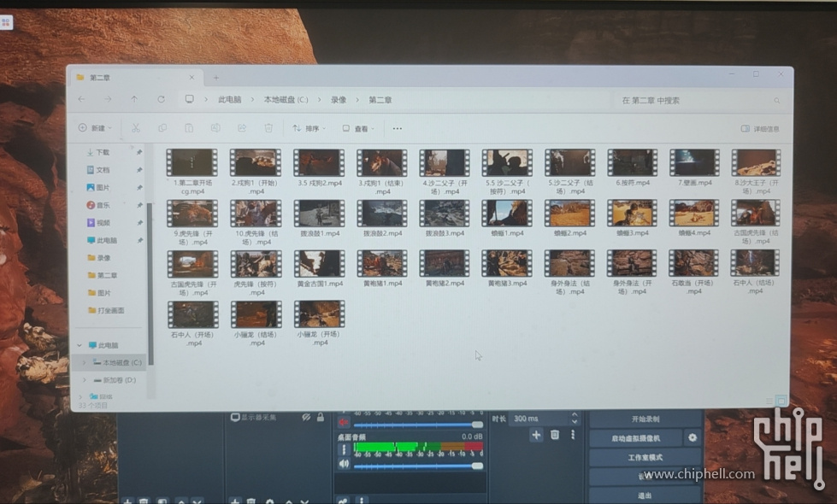Click the Share icon in toolbar
Viewport: 837px width, 504px height.
coord(242,128)
